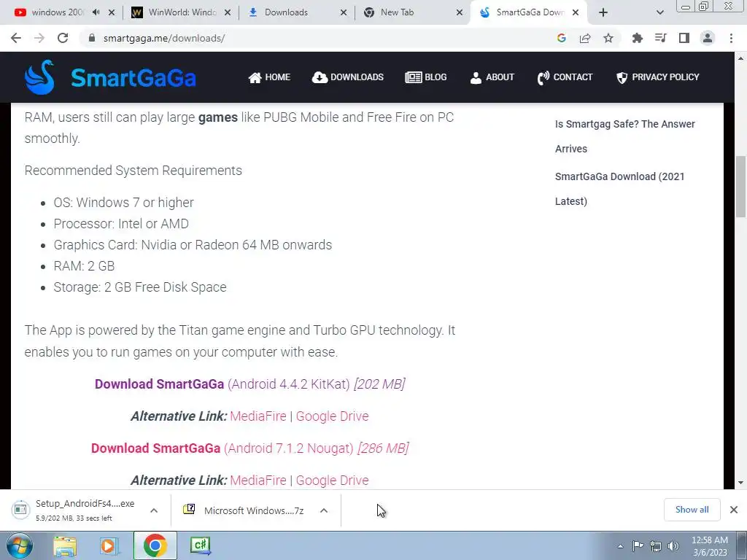Expand Setup_AndroidFs4 download options chevron

click(154, 510)
